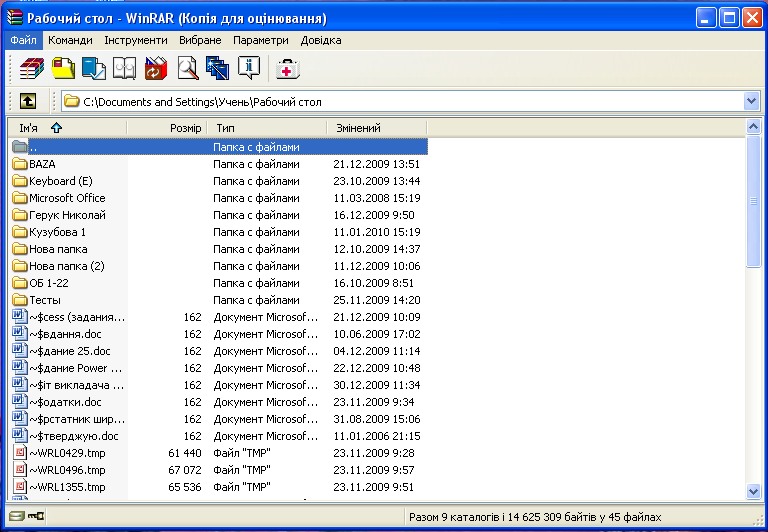Click the drive icon in status bar
Image resolution: width=768 pixels, height=532 pixels.
pos(17,516)
